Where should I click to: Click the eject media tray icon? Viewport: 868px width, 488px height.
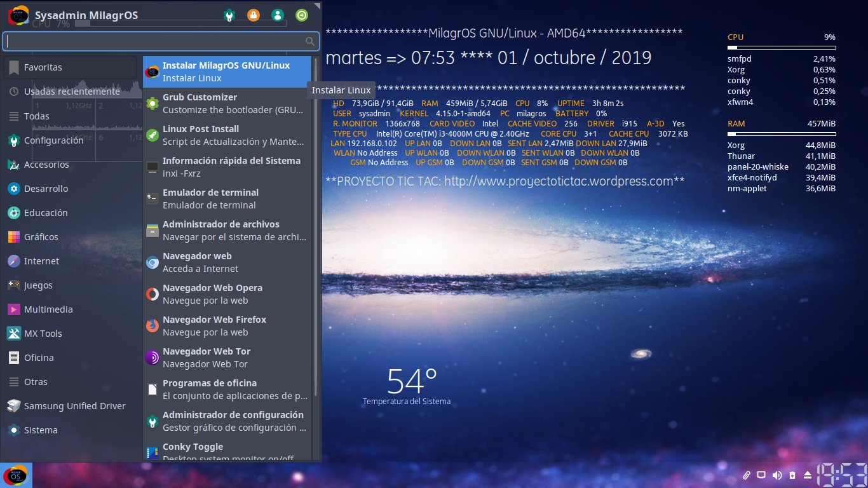(808, 475)
